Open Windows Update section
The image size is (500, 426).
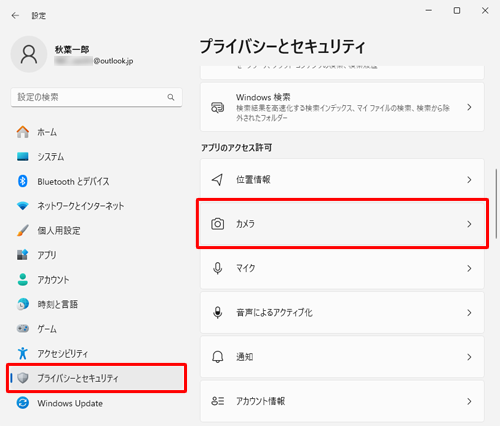point(96,403)
